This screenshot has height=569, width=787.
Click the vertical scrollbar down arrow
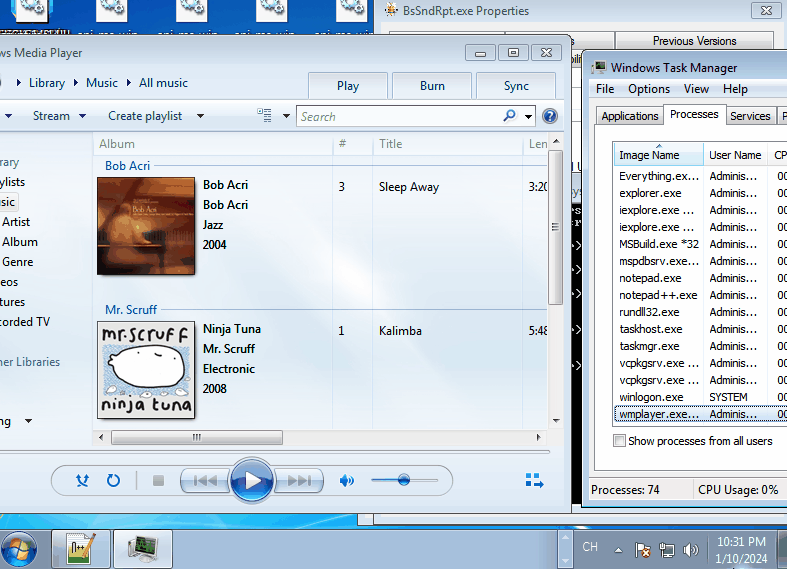point(556,420)
